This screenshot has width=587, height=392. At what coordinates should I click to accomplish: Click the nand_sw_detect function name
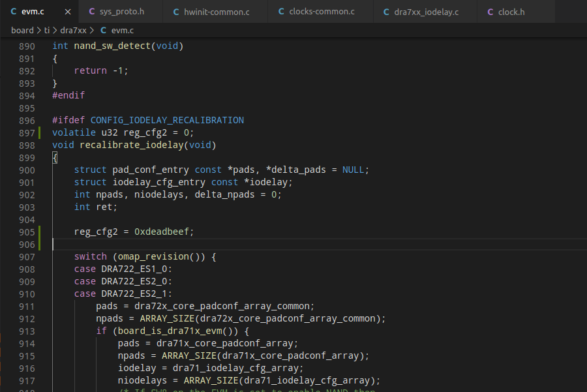(x=112, y=46)
